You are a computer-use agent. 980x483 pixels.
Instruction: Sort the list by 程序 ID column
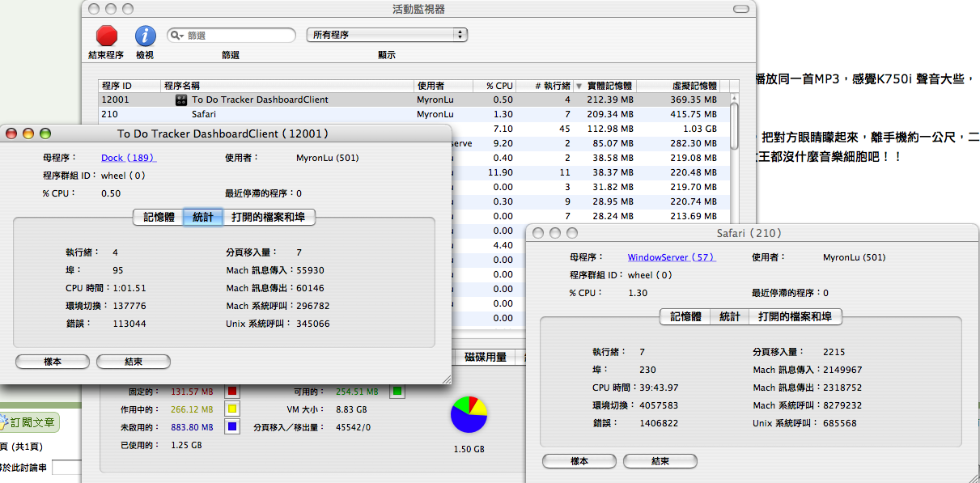pos(129,86)
